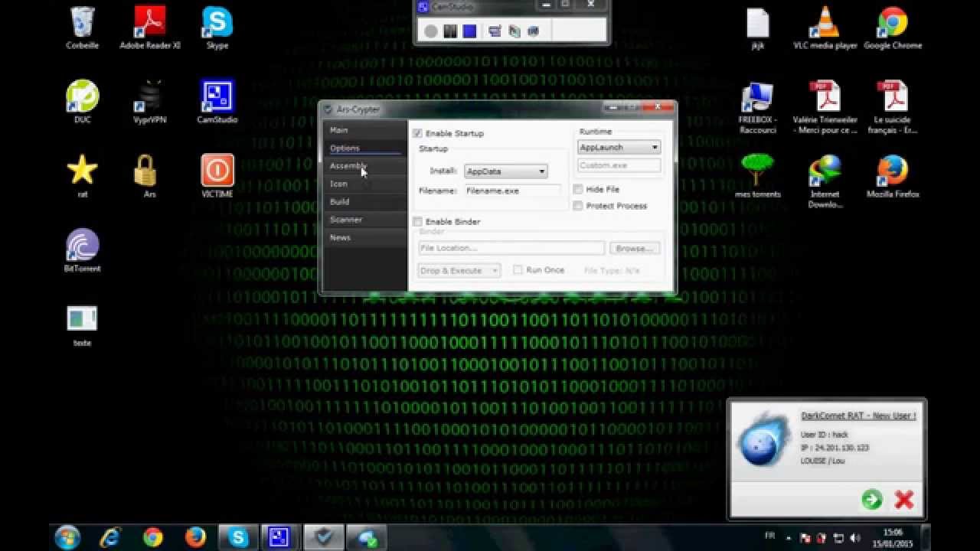Switch to the shield app in the taskbar
This screenshot has width=980, height=551.
324,538
